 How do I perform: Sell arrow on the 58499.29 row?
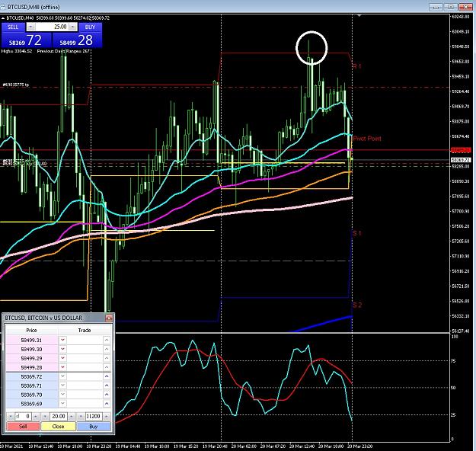[62, 358]
